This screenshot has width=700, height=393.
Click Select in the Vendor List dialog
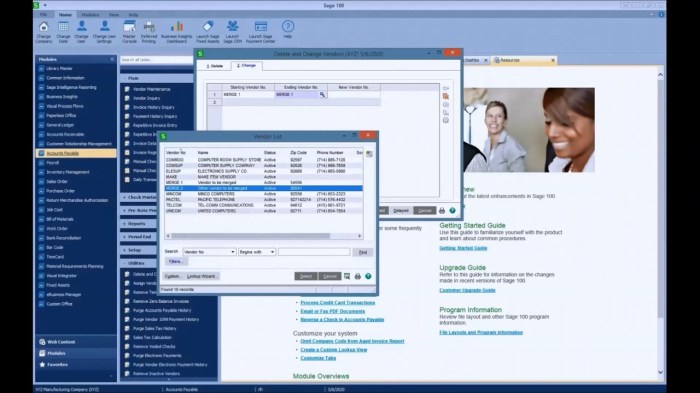(x=306, y=276)
